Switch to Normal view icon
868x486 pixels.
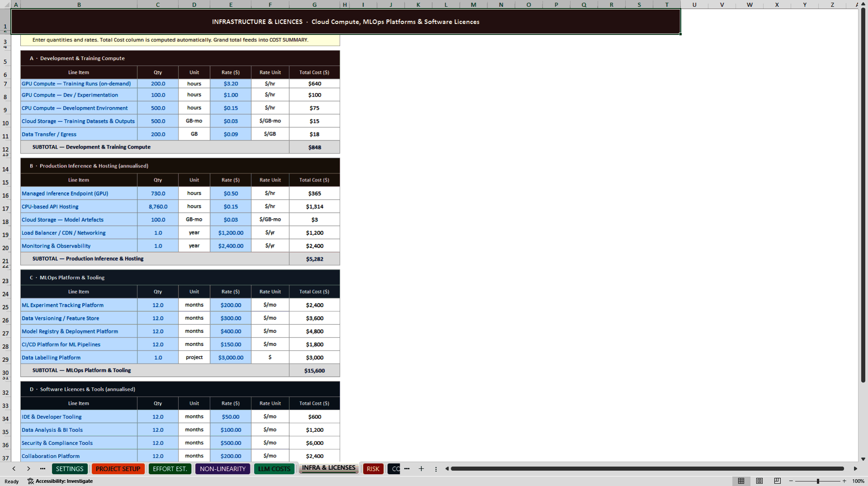pos(741,481)
